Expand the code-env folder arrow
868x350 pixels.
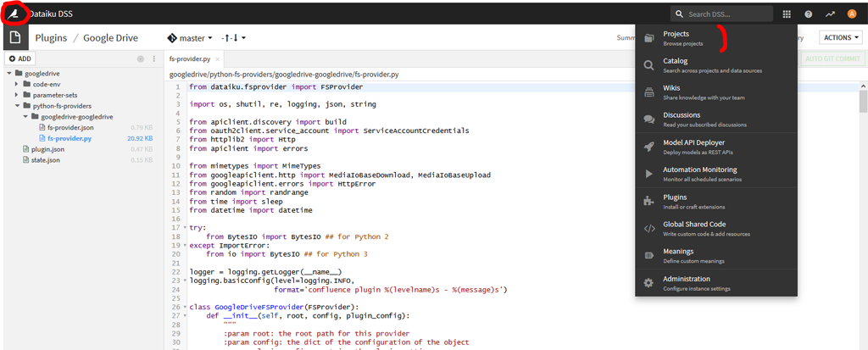[x=17, y=84]
